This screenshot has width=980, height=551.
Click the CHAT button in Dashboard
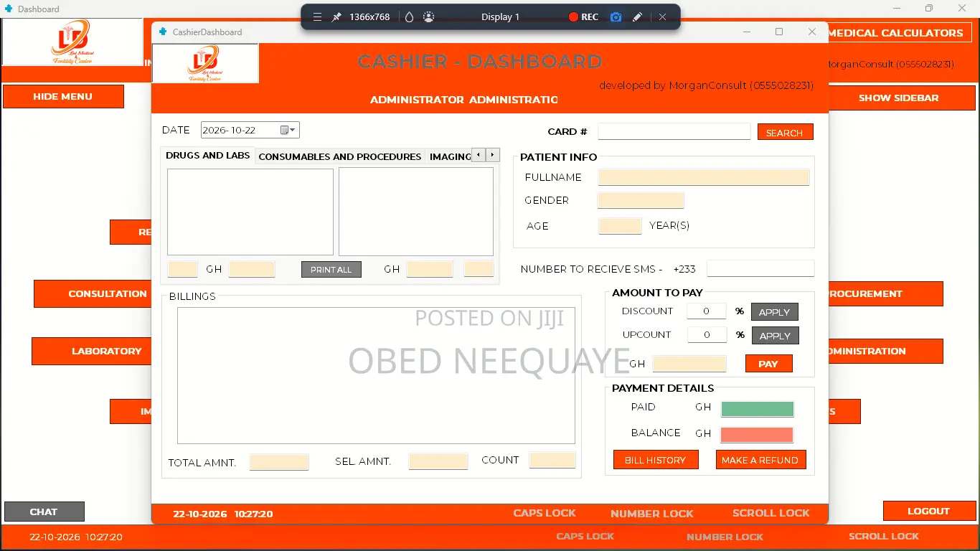(44, 512)
